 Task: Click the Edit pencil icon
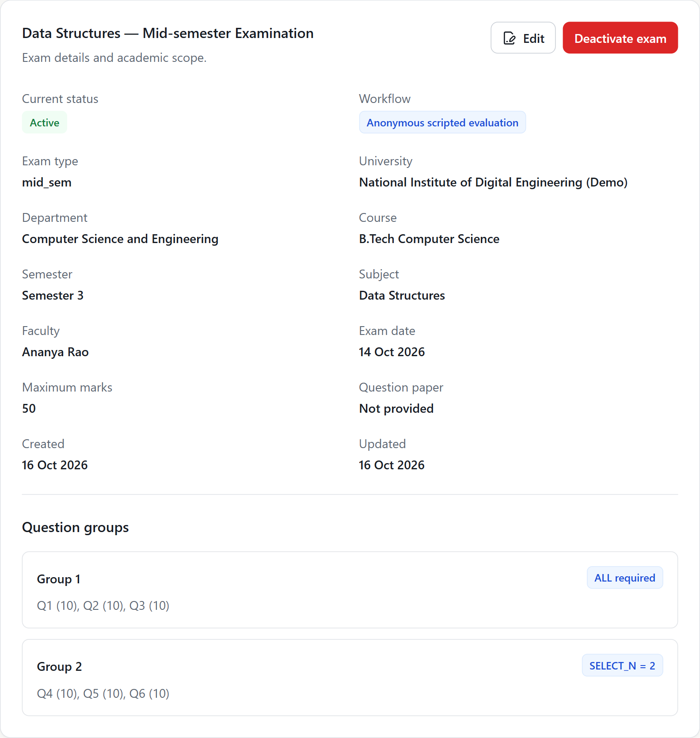pos(510,38)
